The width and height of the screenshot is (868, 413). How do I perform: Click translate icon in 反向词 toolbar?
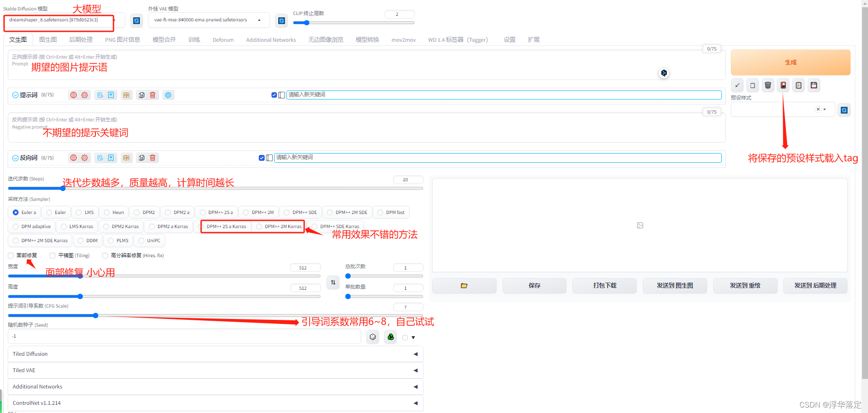(x=126, y=158)
